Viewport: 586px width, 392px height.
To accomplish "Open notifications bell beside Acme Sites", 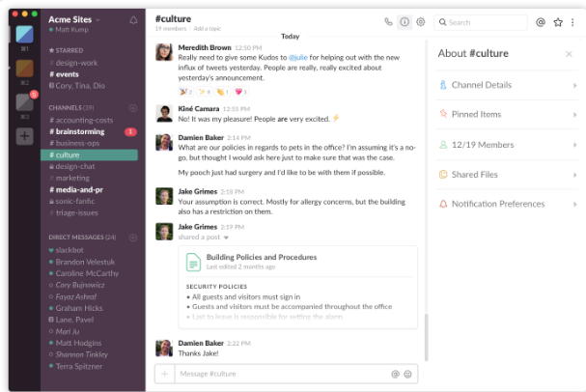I will pos(132,19).
